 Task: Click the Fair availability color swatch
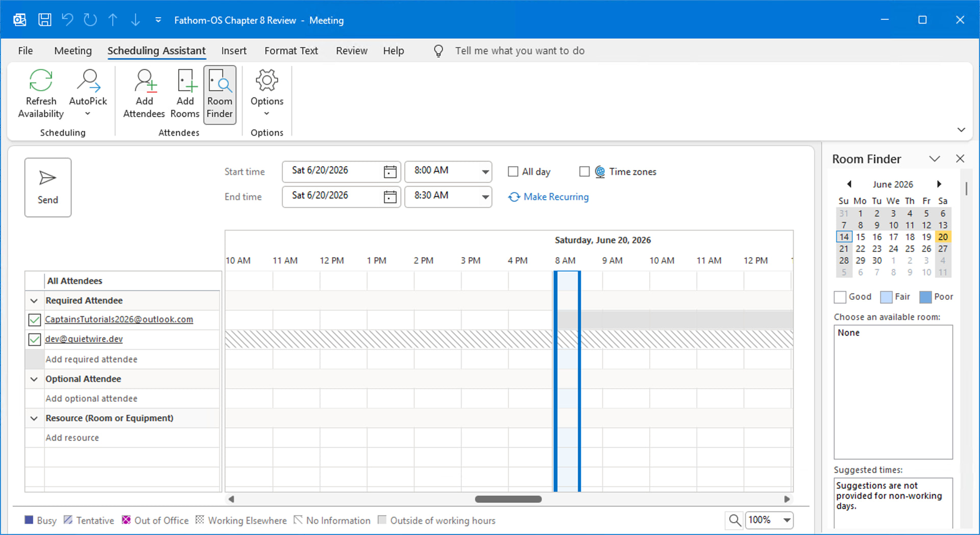pos(887,297)
